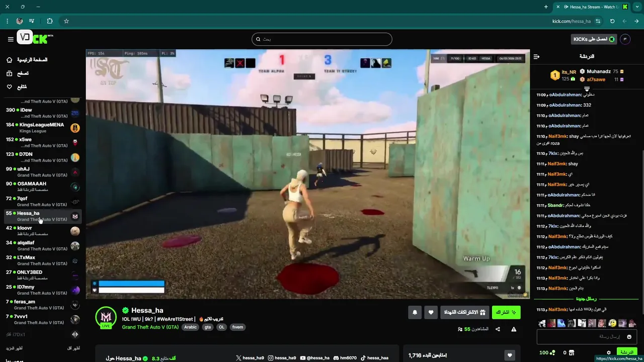The height and width of the screenshot is (362, 644).
Task: Select iD7mny channel in sidebar
Action: [43, 290]
